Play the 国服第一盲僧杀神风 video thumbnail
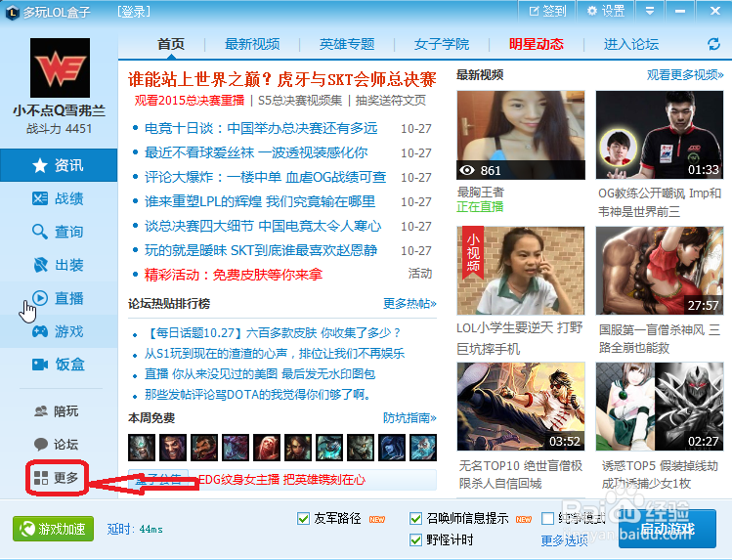Viewport: 732px width, 560px height. pyautogui.click(x=659, y=271)
